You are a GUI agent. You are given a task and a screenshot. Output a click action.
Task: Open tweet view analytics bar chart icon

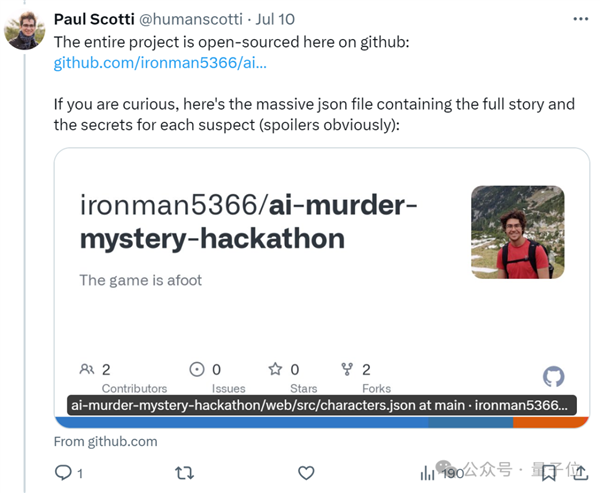pyautogui.click(x=428, y=472)
